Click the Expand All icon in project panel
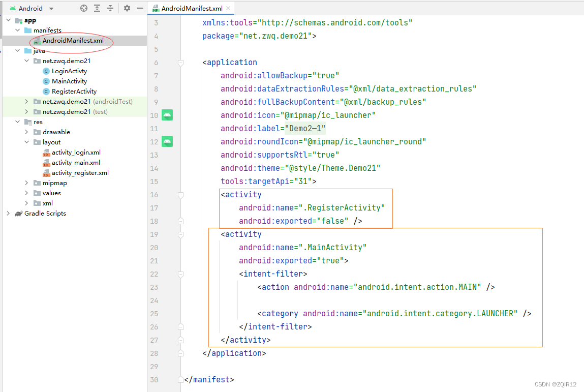 click(x=97, y=8)
